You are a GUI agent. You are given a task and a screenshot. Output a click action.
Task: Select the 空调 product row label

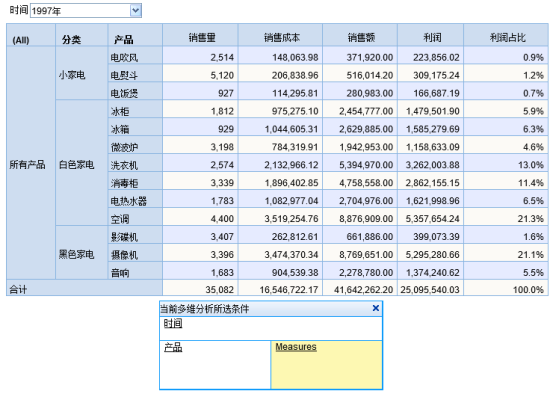(135, 217)
